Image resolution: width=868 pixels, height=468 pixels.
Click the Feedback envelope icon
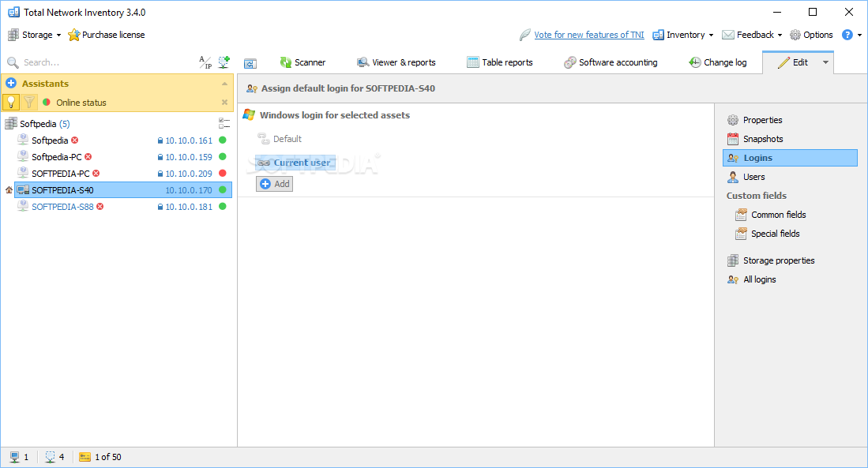point(728,35)
